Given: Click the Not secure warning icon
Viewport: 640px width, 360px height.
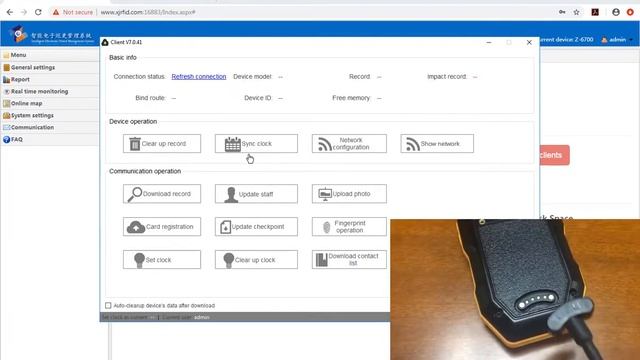Looking at the screenshot, I should (56, 12).
